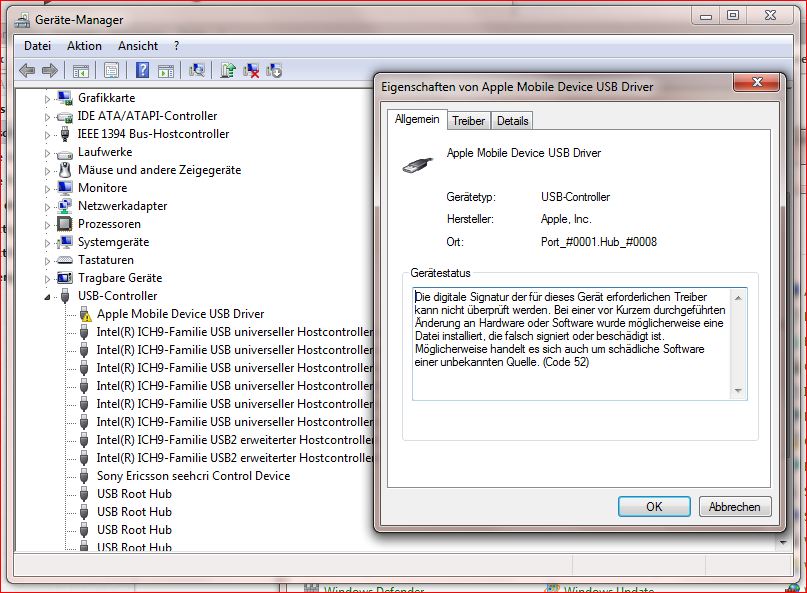The width and height of the screenshot is (807, 593).
Task: Select the USB-Controller category label
Action: [117, 296]
